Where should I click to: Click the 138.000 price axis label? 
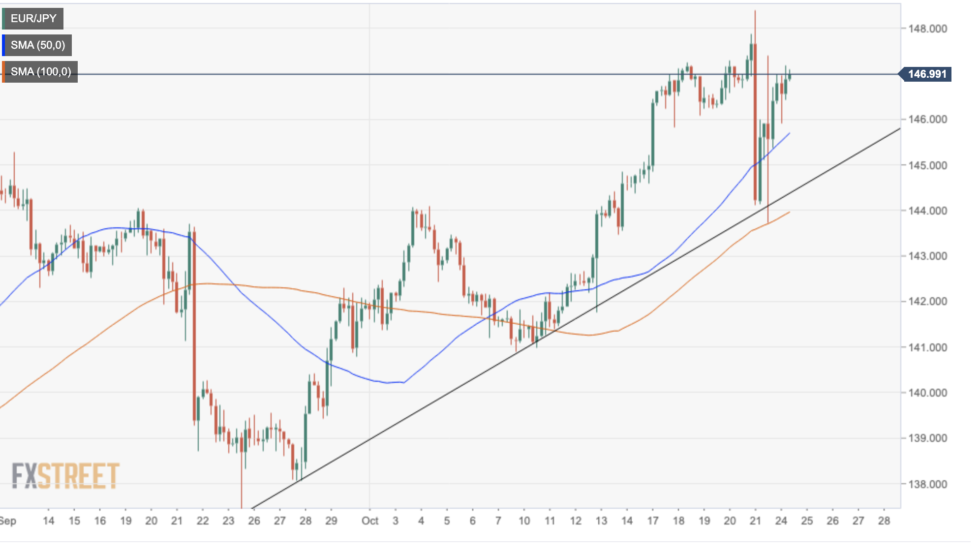tap(927, 484)
